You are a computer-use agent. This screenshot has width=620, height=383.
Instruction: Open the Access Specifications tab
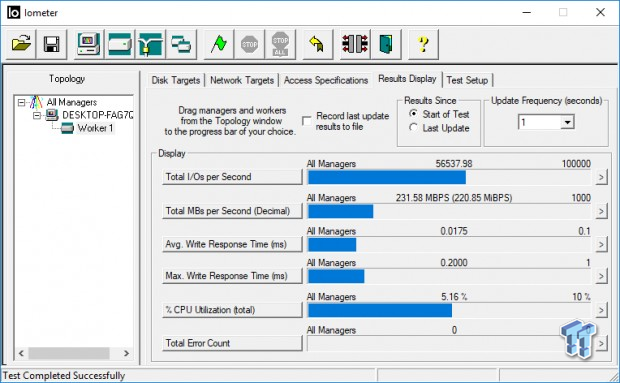[326, 80]
